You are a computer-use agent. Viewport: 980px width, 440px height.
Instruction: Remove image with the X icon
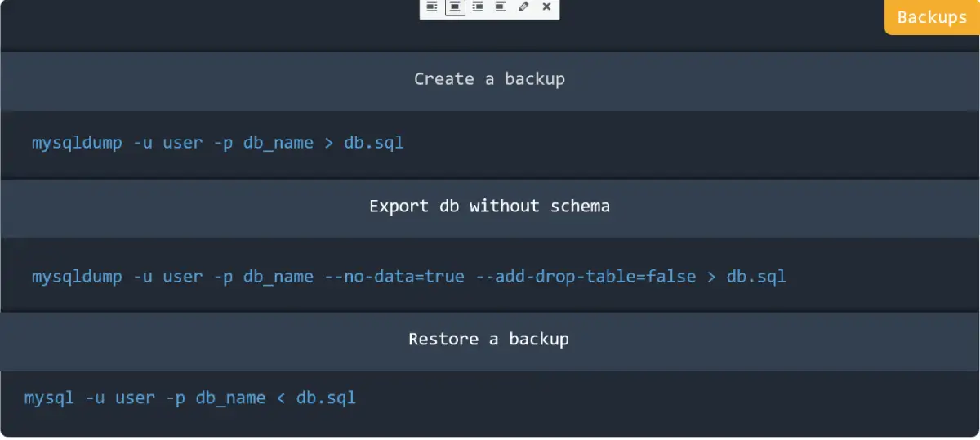tap(546, 7)
